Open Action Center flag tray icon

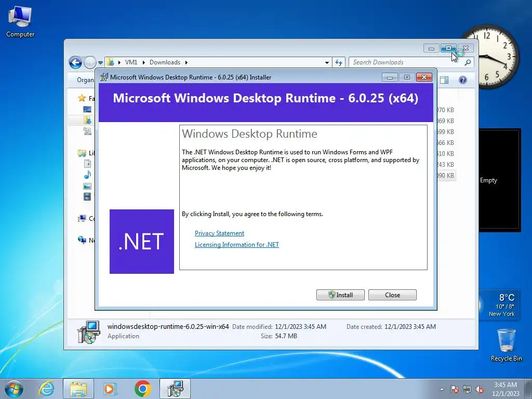pyautogui.click(x=454, y=389)
